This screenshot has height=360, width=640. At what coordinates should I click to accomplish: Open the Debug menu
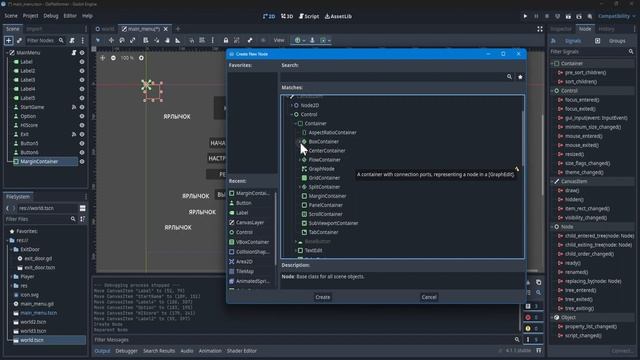pyautogui.click(x=51, y=16)
